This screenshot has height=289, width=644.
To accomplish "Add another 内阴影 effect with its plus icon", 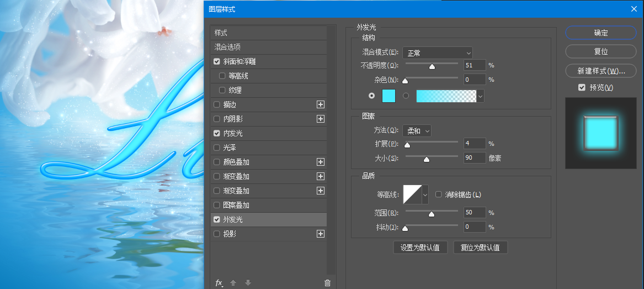I will tap(321, 119).
